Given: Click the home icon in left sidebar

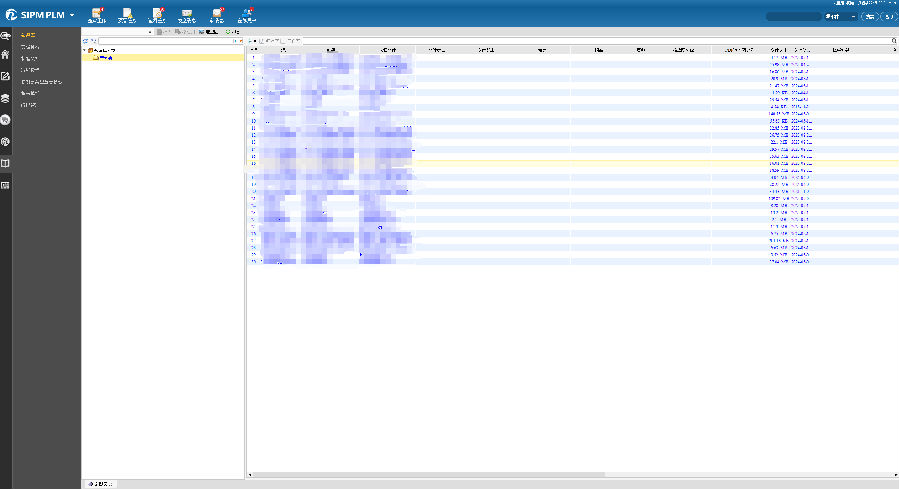Looking at the screenshot, I should (x=6, y=55).
